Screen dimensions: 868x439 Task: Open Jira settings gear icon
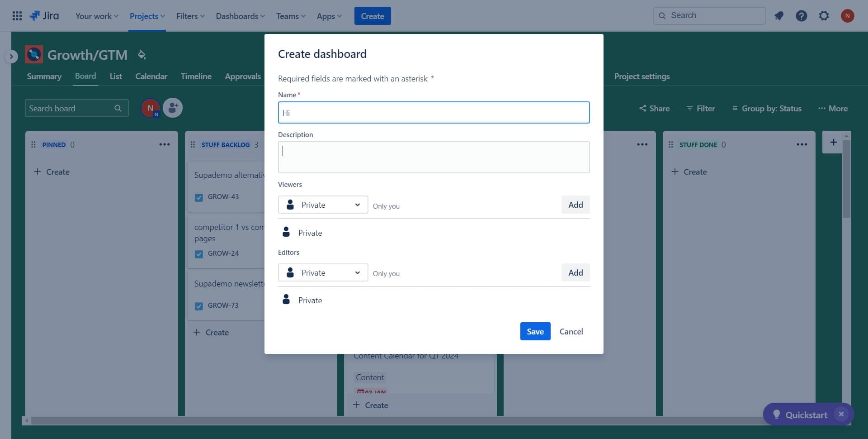pos(824,15)
